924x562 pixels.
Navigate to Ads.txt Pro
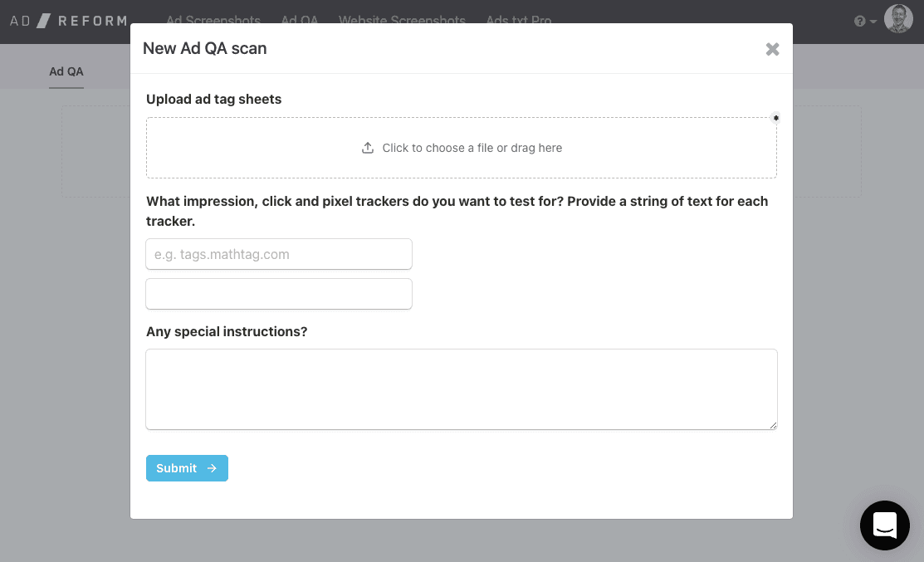tap(518, 21)
